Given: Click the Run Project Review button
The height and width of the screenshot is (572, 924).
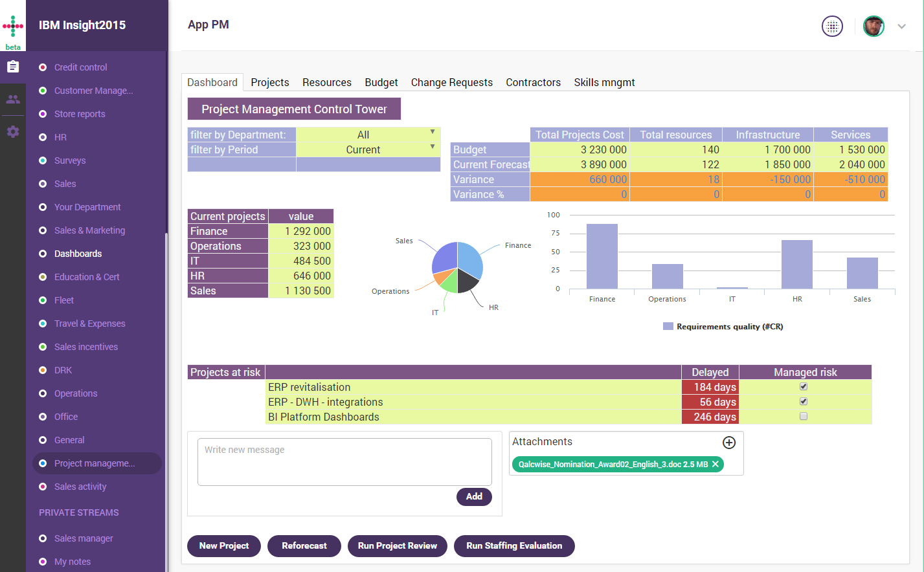Looking at the screenshot, I should [398, 545].
